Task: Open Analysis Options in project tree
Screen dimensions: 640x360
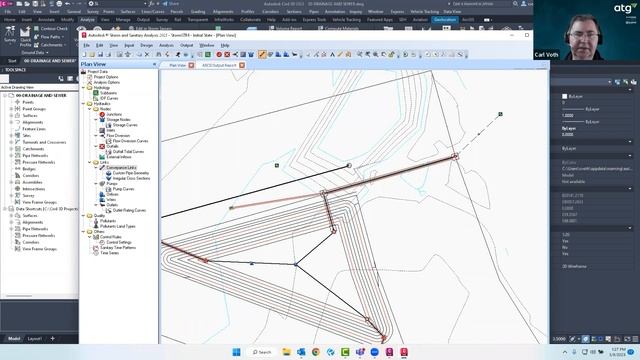Action: pyautogui.click(x=107, y=82)
